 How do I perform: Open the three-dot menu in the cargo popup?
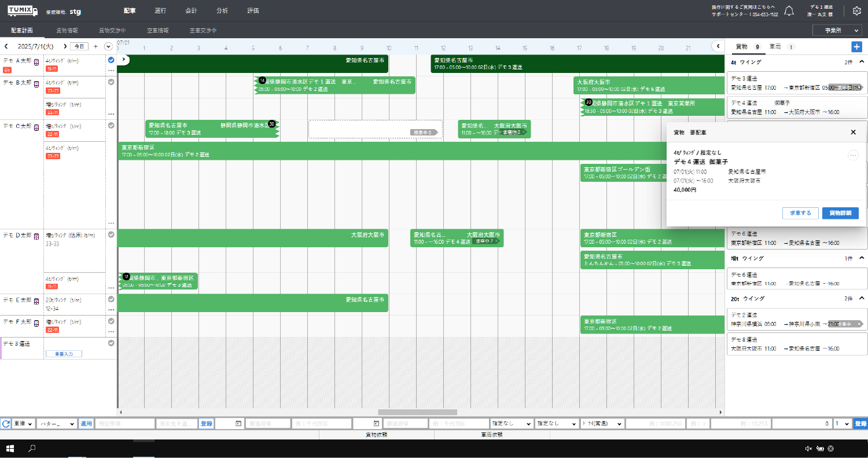pyautogui.click(x=853, y=155)
